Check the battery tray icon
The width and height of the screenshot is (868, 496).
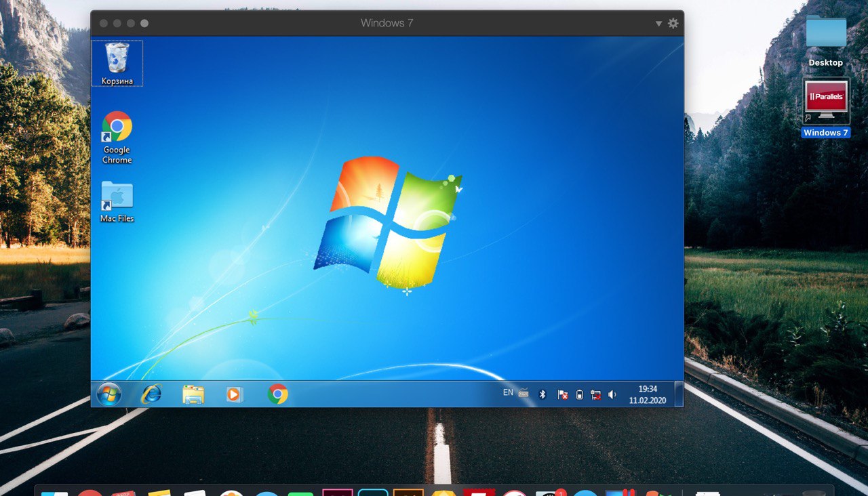(579, 394)
